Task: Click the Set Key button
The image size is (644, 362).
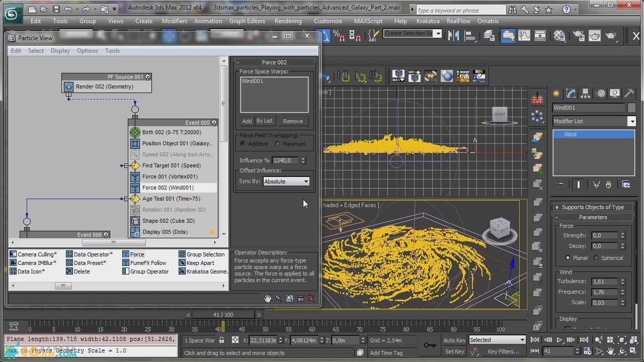Action: pyautogui.click(x=455, y=351)
